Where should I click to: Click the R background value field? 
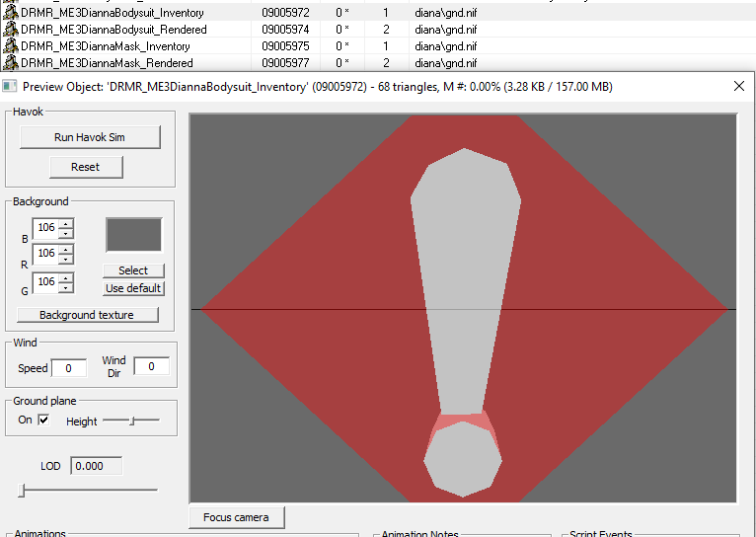click(45, 253)
